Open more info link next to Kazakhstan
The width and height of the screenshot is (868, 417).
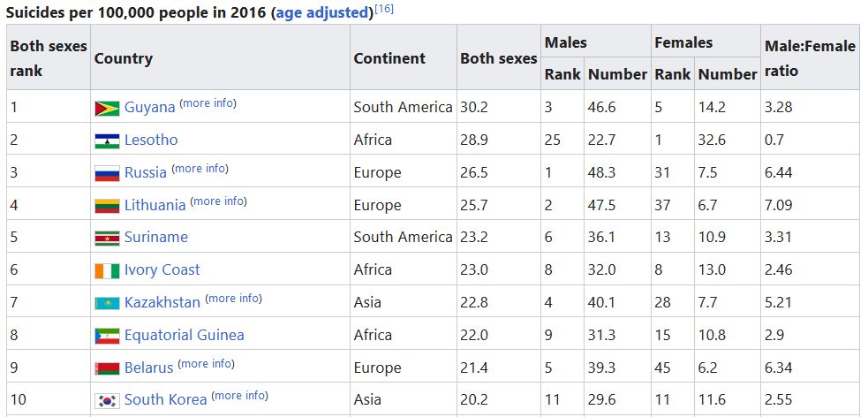click(234, 299)
